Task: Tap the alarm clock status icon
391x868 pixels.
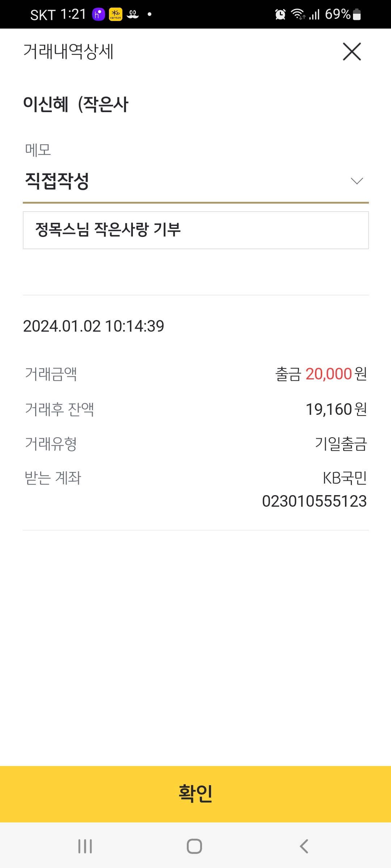Action: pyautogui.click(x=280, y=14)
